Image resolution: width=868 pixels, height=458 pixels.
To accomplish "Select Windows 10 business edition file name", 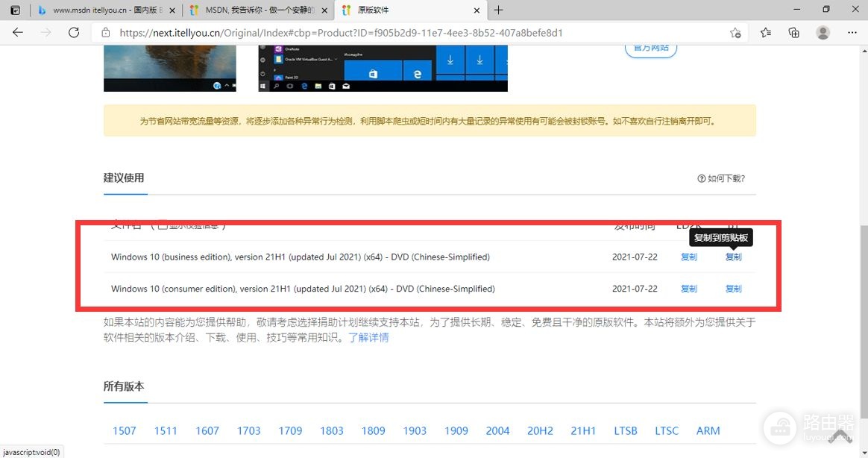I will tap(300, 257).
